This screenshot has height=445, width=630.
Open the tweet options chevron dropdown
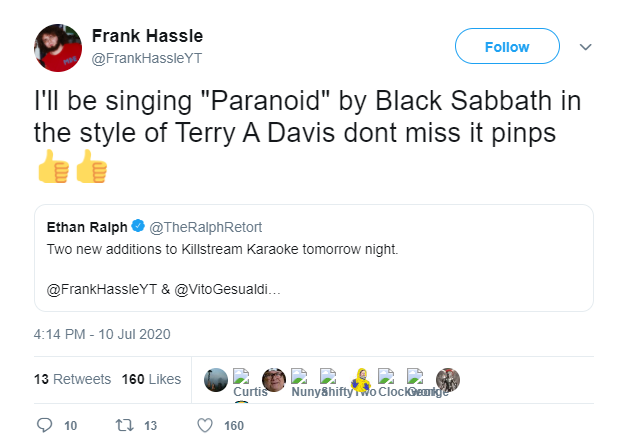tap(585, 47)
